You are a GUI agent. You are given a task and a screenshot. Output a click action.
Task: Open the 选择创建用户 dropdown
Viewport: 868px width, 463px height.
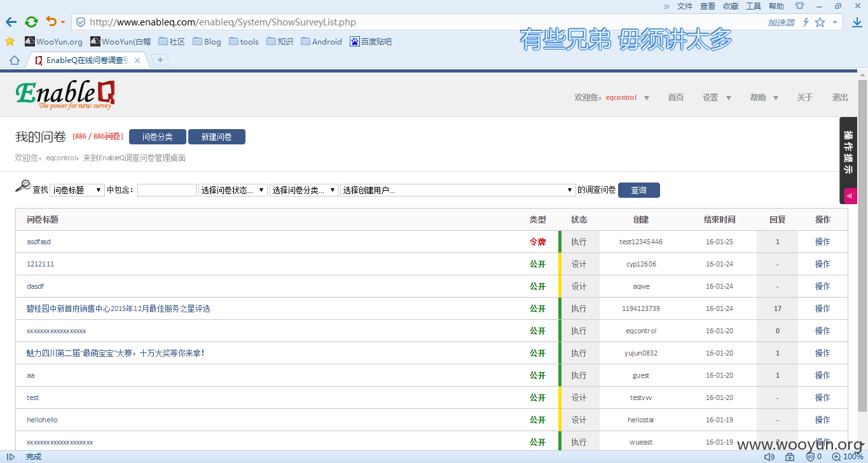458,190
